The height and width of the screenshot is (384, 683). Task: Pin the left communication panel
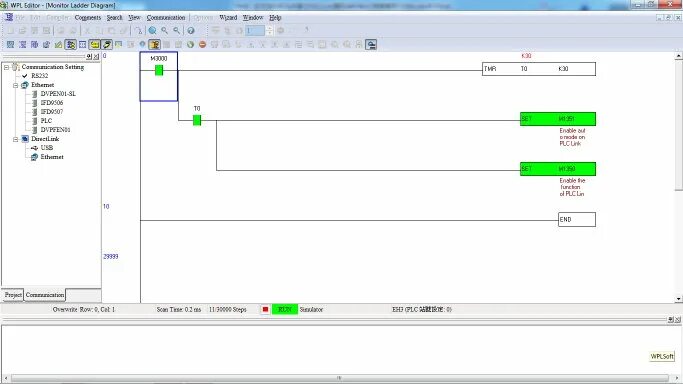89,57
